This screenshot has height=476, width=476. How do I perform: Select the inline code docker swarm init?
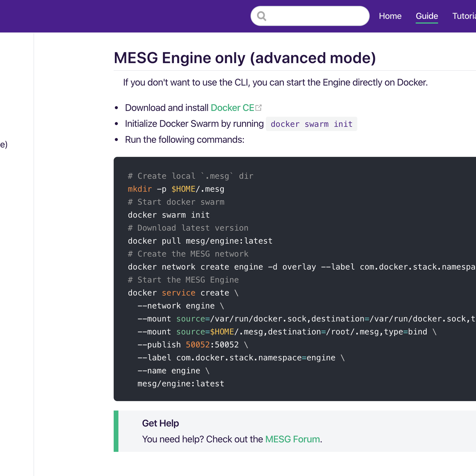click(311, 124)
